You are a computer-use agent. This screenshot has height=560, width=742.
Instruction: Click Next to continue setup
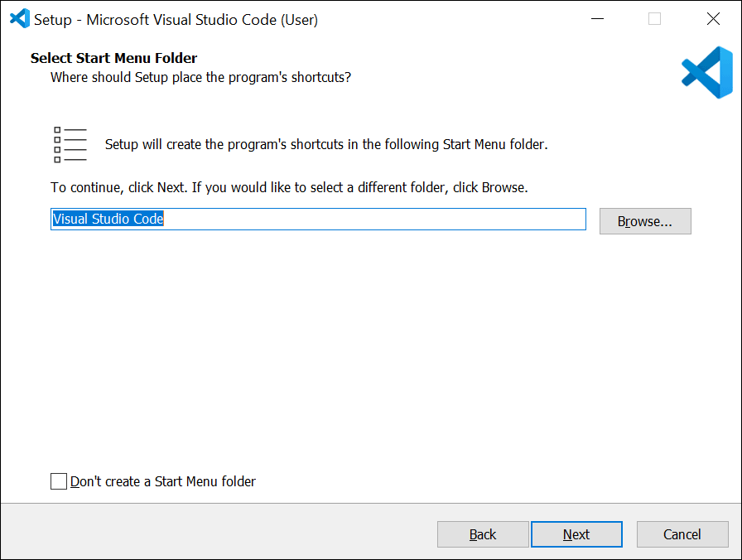click(x=576, y=534)
